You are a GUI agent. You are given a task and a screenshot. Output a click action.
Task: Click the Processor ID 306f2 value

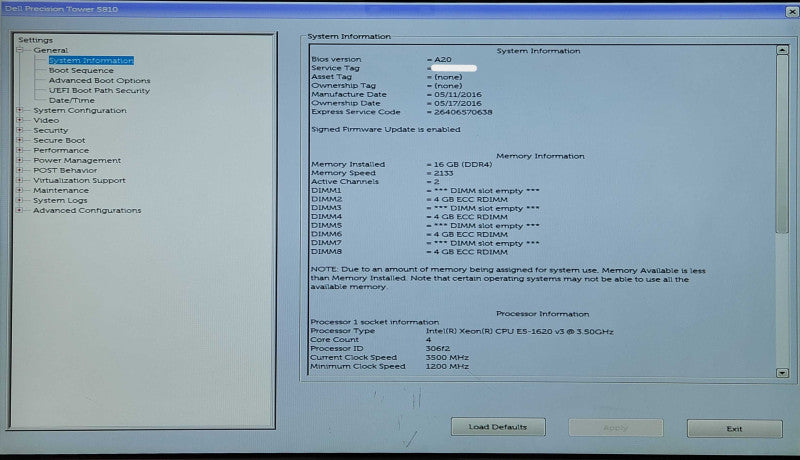tap(438, 348)
